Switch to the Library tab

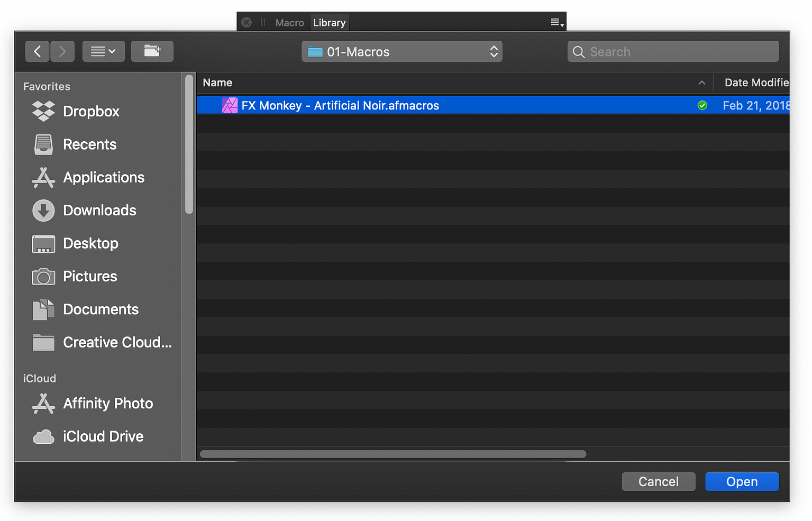[x=329, y=23]
